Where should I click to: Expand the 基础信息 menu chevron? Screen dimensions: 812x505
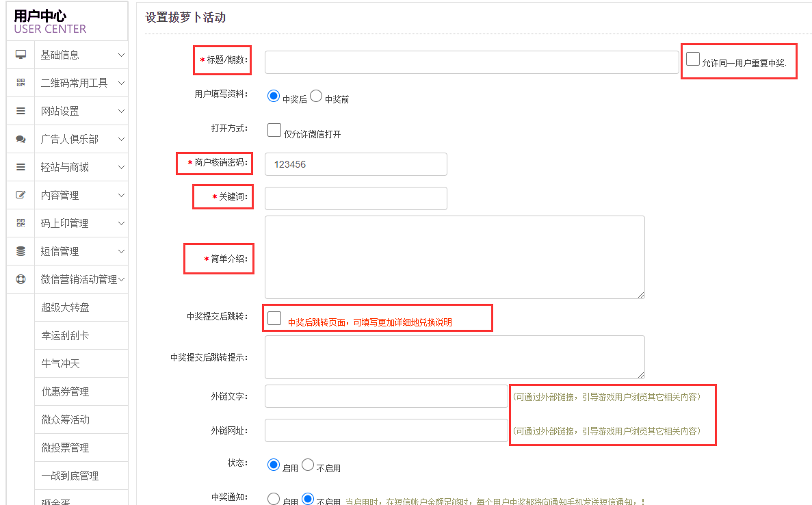coord(121,55)
